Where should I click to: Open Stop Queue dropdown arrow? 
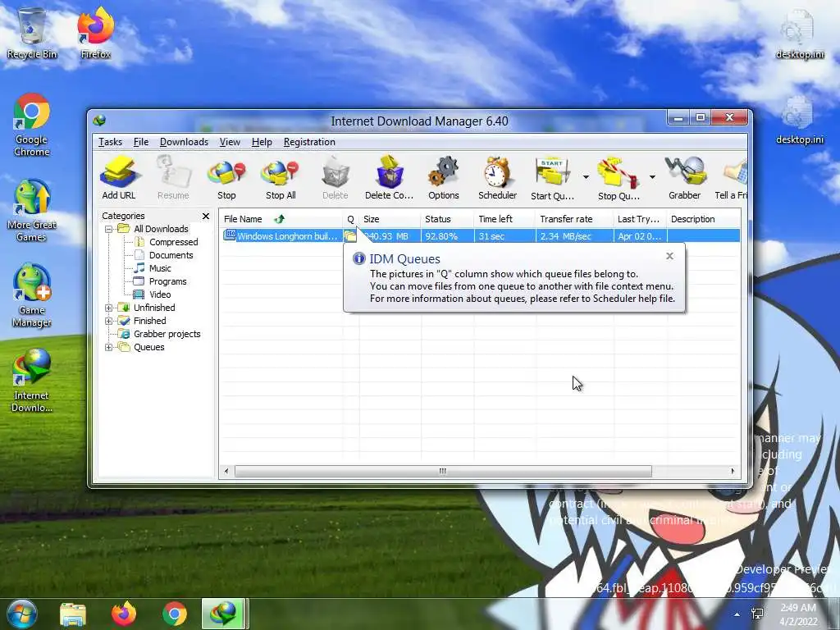[x=652, y=177]
